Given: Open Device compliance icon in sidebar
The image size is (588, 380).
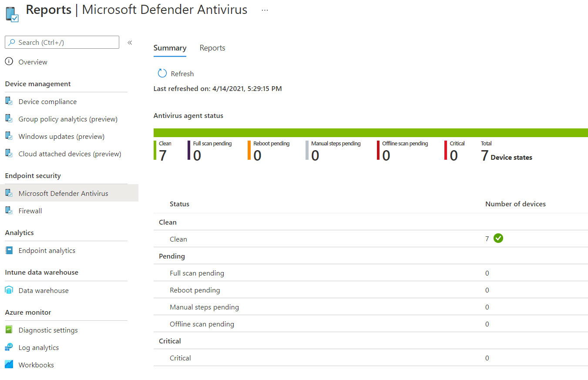Looking at the screenshot, I should point(9,101).
